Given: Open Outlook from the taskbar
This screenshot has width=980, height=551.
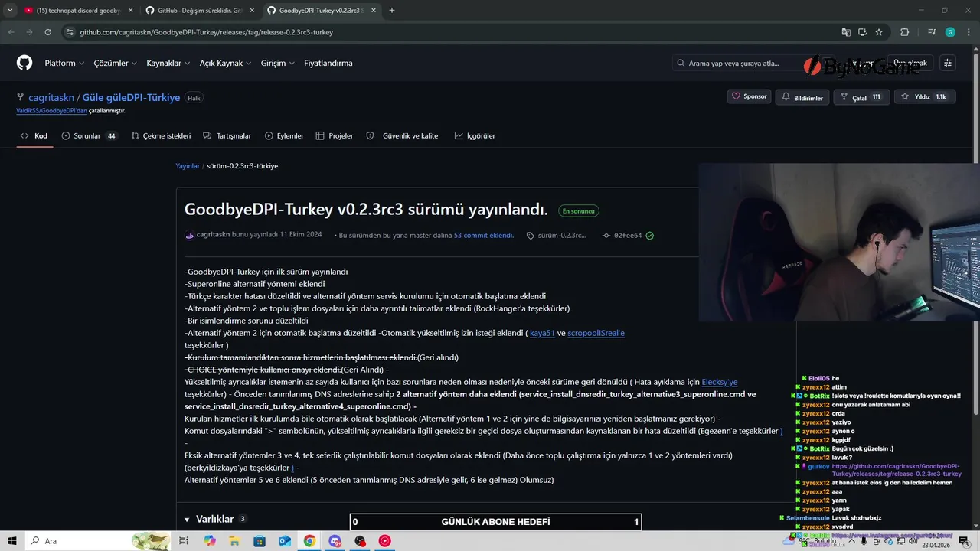Looking at the screenshot, I should [285, 541].
